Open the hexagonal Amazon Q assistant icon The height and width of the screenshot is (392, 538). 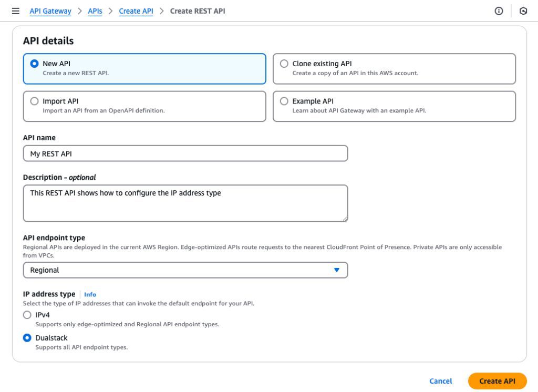pos(523,11)
